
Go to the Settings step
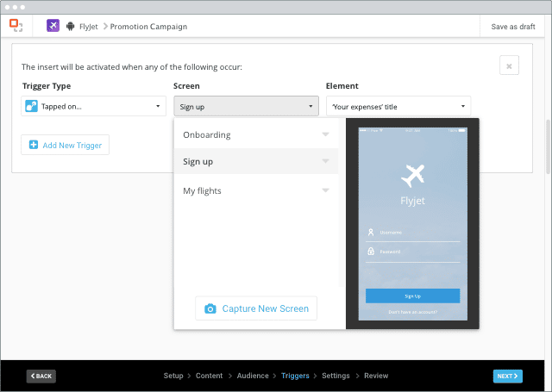tap(336, 376)
